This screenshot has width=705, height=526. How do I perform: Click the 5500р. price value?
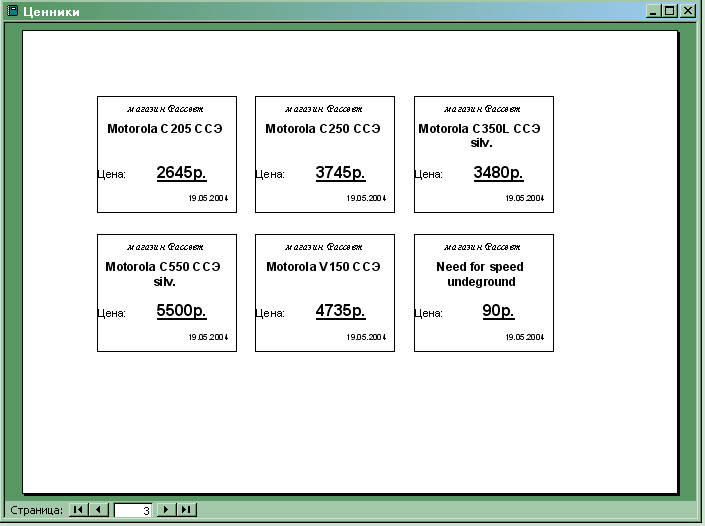(x=181, y=311)
